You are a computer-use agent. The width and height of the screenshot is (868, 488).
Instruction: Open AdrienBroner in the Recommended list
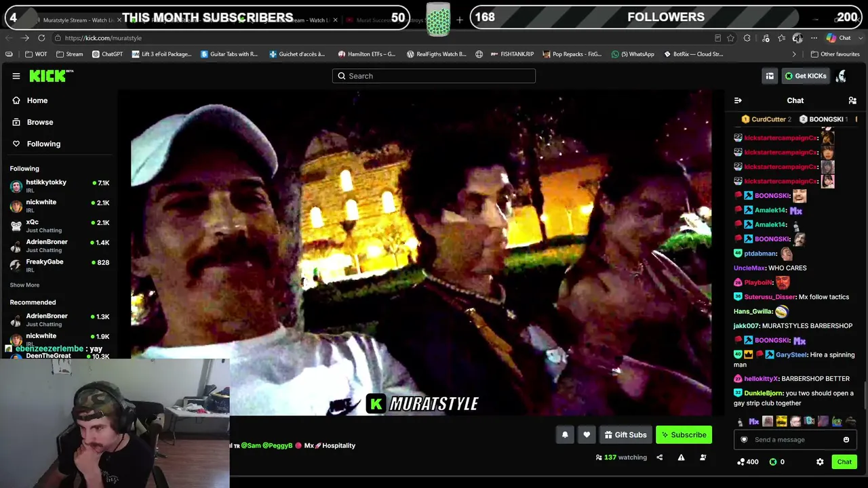[x=60, y=319]
